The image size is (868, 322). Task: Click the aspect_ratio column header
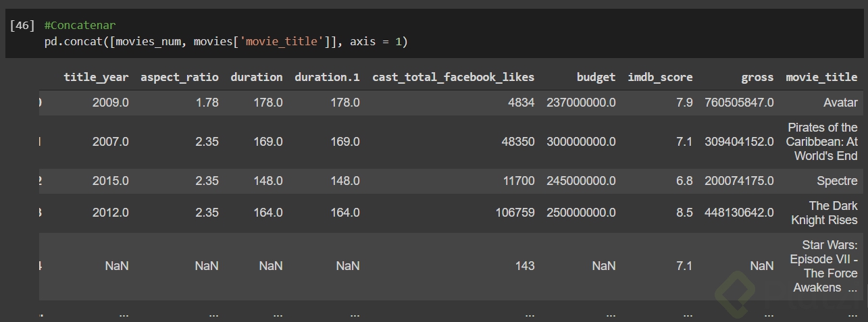180,77
